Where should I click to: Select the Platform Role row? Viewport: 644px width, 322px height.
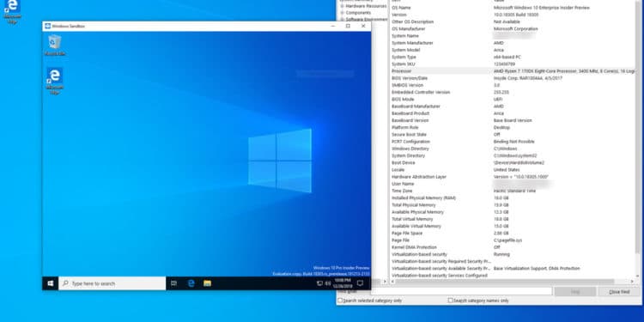(513, 127)
